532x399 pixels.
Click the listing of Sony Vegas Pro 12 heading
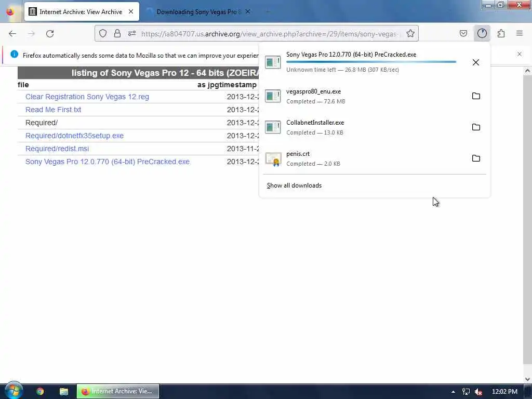[x=165, y=73]
